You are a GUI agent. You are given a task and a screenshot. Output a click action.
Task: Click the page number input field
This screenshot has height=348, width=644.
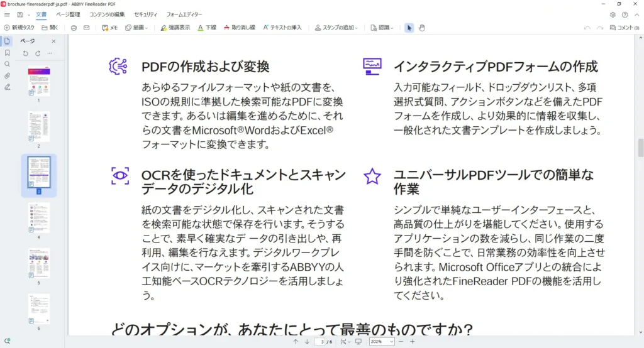320,342
